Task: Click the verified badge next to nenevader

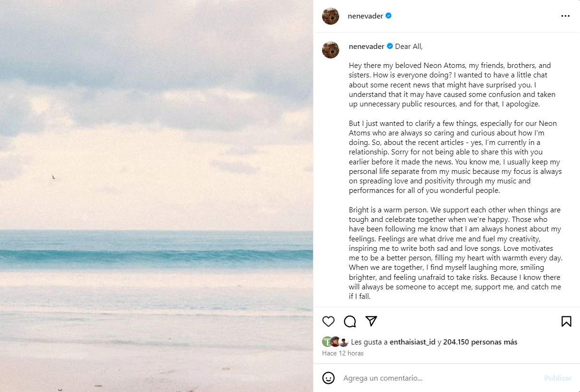Action: point(389,16)
